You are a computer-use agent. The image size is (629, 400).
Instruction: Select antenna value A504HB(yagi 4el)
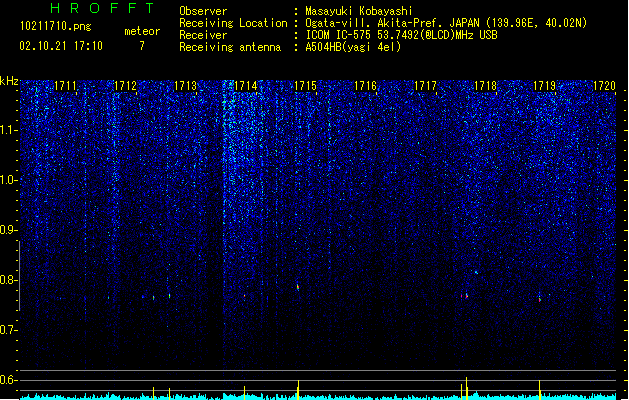click(x=353, y=47)
